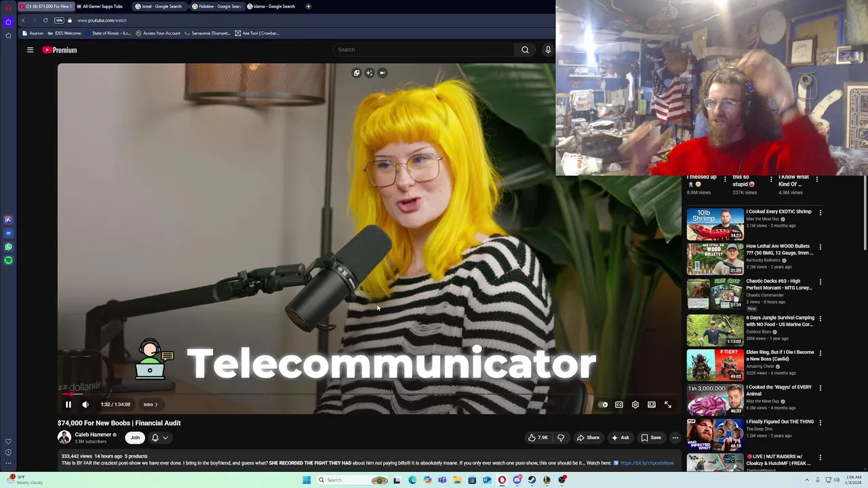Open the Ask AI button
Screen dimensions: 868x488
click(x=620, y=438)
